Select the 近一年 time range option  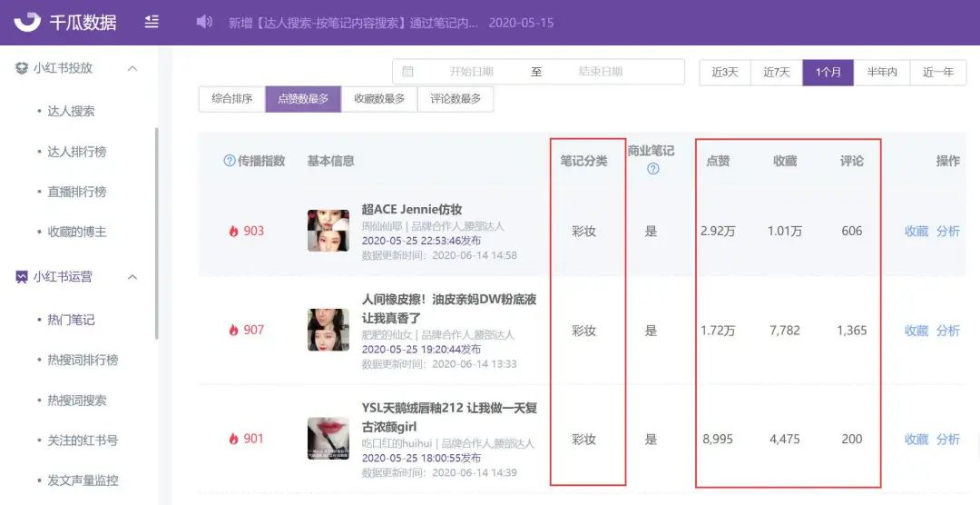(x=938, y=73)
